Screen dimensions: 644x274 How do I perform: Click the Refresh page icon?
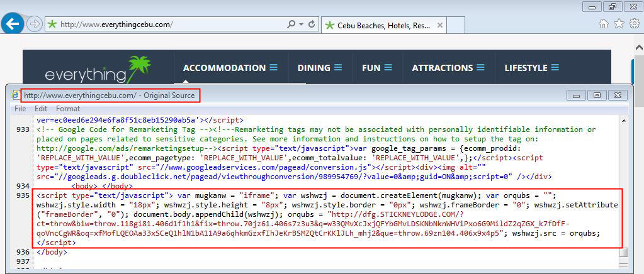coord(312,25)
